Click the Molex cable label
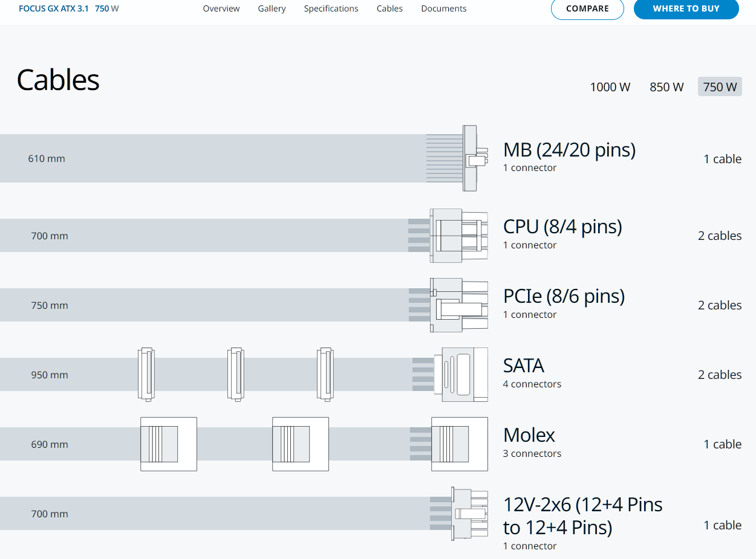The image size is (756, 559). [529, 435]
